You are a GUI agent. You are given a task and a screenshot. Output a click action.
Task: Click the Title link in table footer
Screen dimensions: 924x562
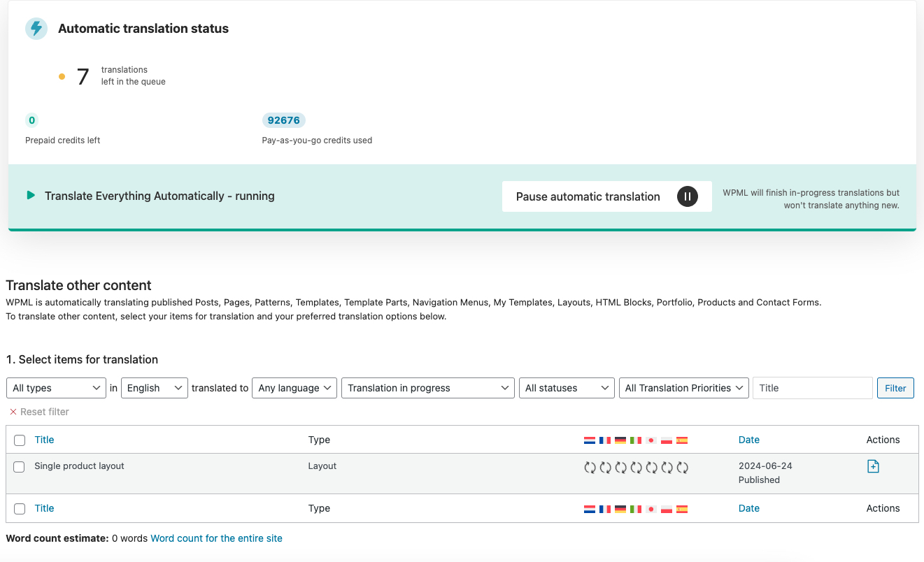pyautogui.click(x=44, y=508)
